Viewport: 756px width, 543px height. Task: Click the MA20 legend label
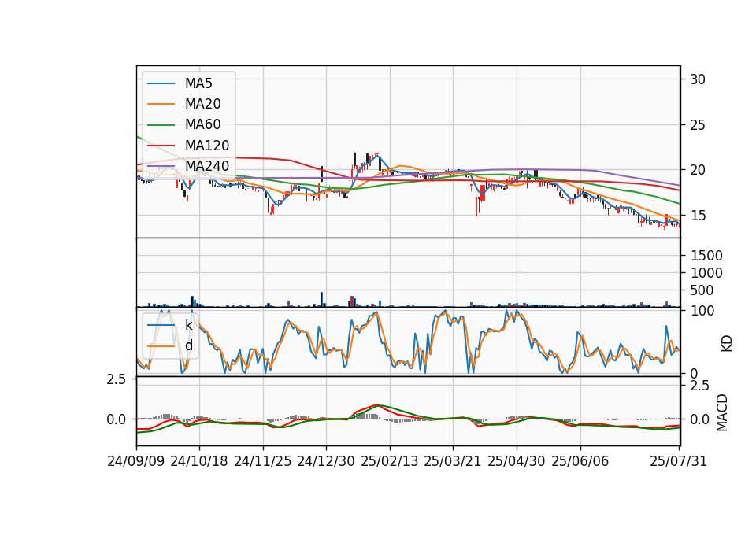tap(202, 104)
